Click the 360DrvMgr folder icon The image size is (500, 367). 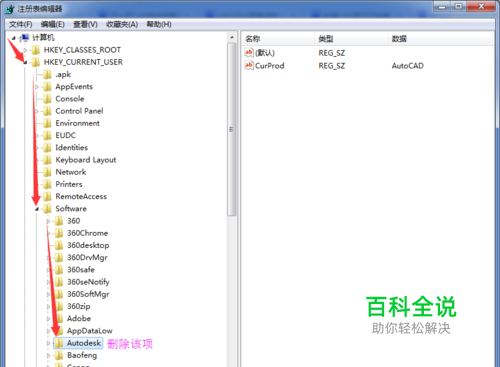[59, 257]
